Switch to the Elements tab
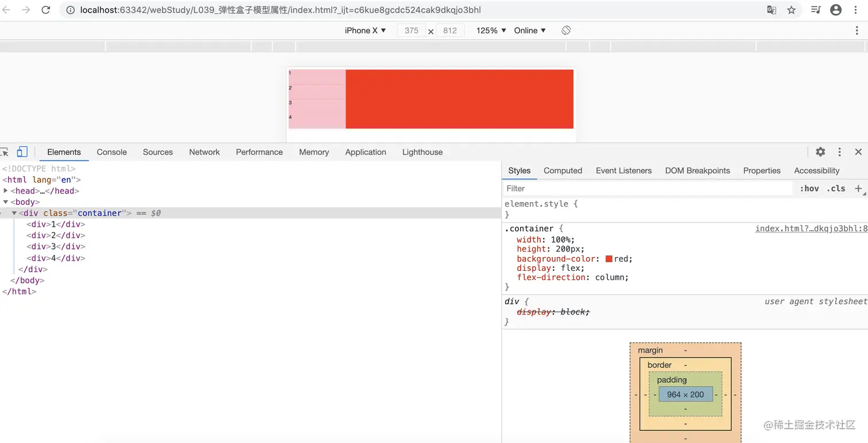The image size is (868, 443). coord(64,152)
